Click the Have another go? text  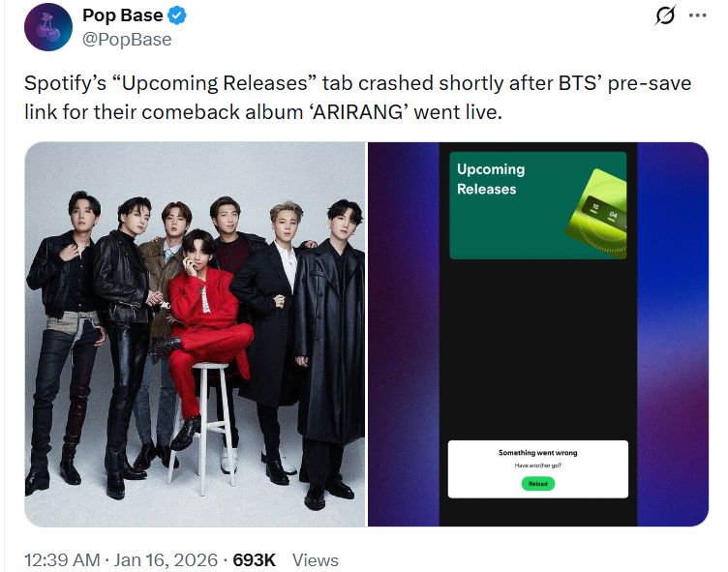(x=537, y=466)
